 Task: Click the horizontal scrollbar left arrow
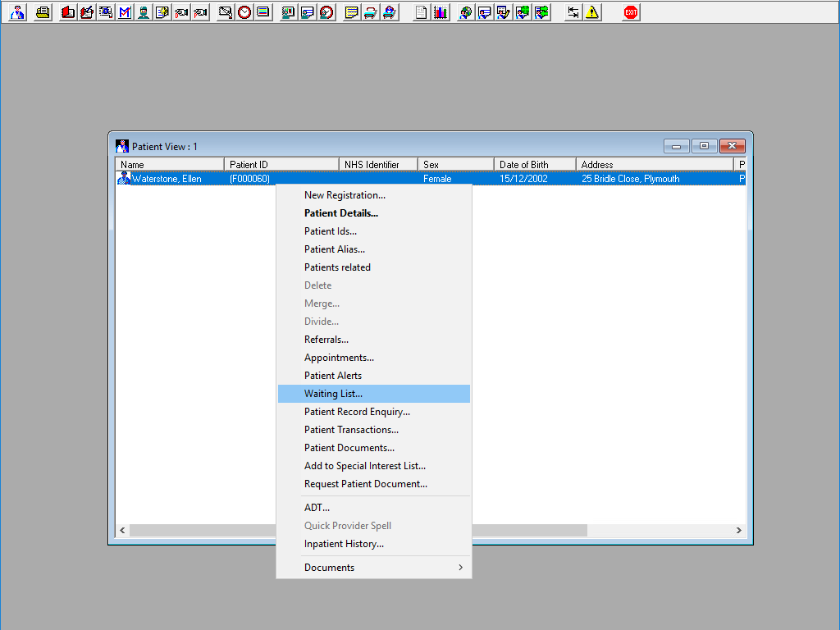123,531
